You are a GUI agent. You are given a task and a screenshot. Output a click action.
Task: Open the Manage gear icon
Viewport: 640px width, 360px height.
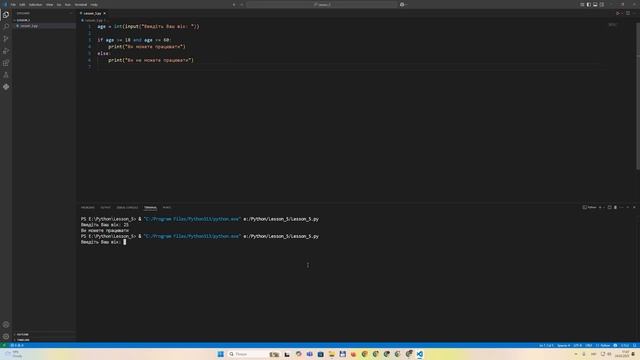pyautogui.click(x=6, y=337)
